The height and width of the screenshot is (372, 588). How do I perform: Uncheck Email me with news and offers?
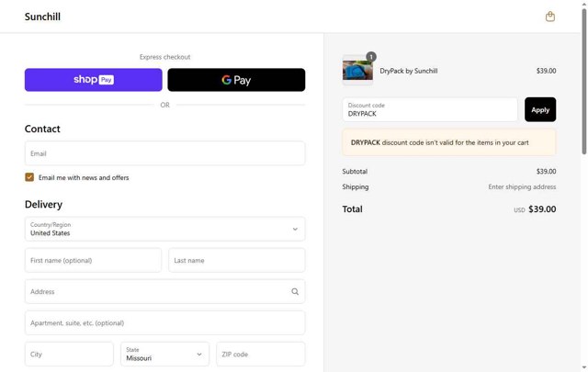pos(29,177)
